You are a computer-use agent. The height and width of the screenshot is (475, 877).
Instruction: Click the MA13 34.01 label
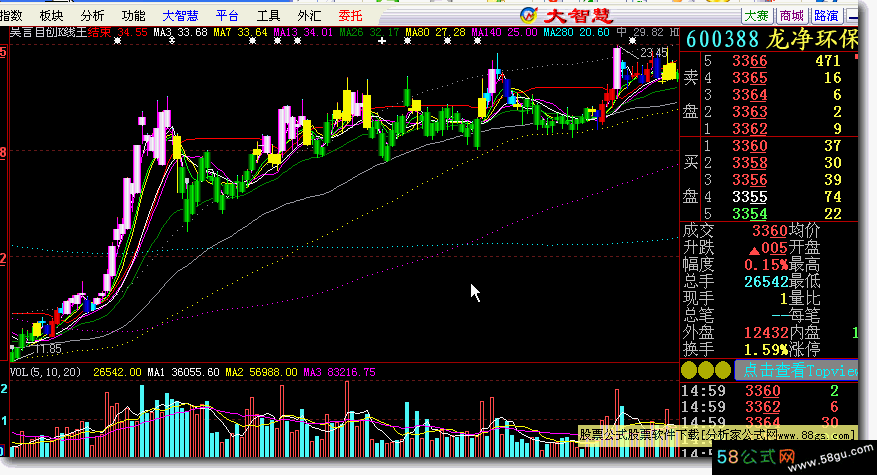point(303,32)
